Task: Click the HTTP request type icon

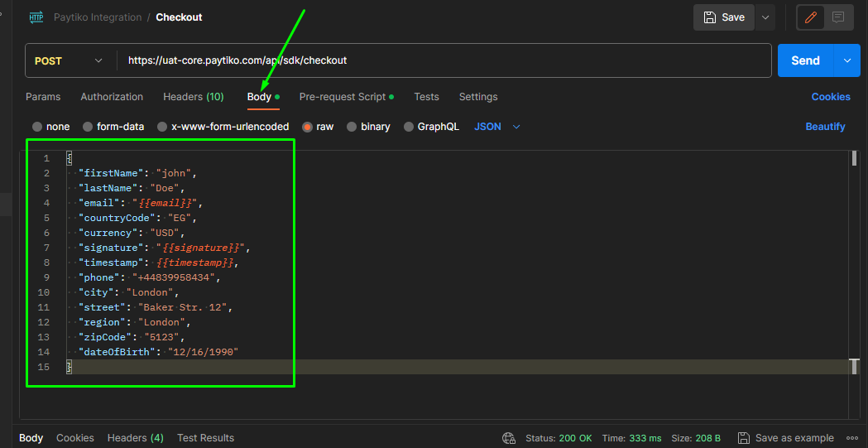Action: click(36, 17)
